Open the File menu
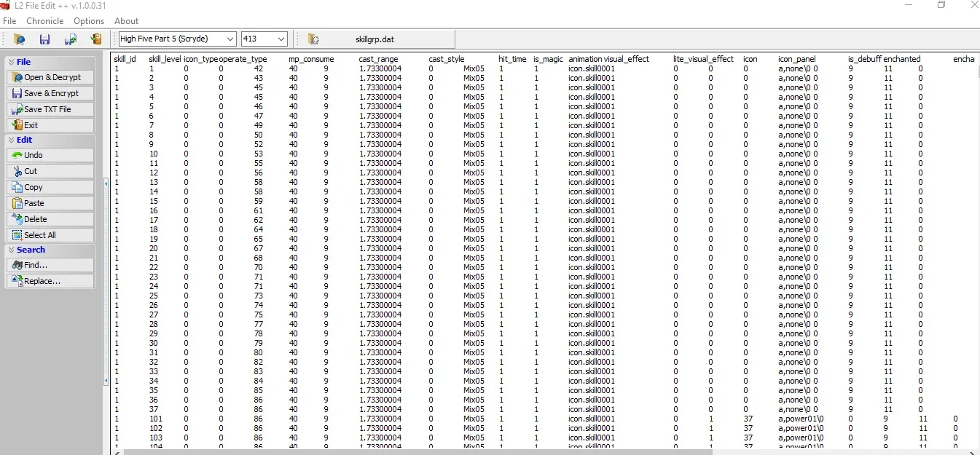 click(9, 21)
